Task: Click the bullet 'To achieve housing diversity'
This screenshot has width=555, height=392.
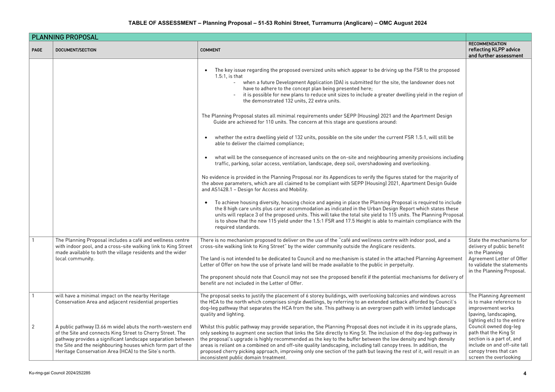Action: (x=339, y=215)
